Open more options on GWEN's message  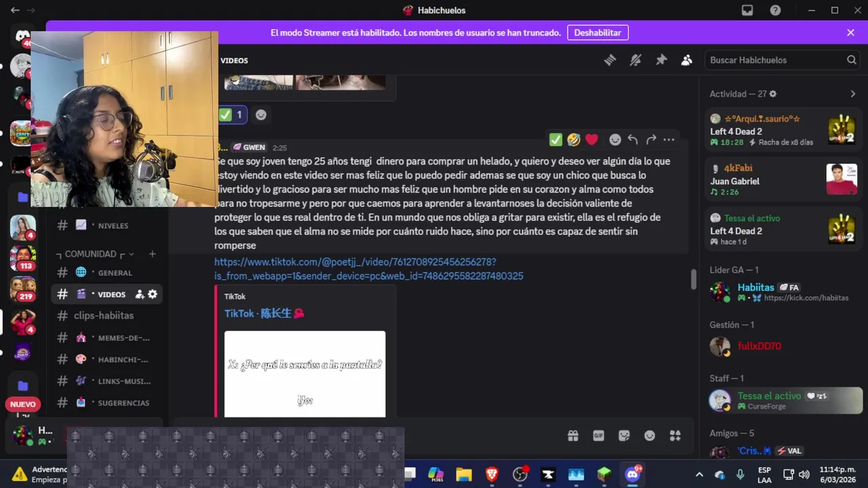tap(669, 140)
